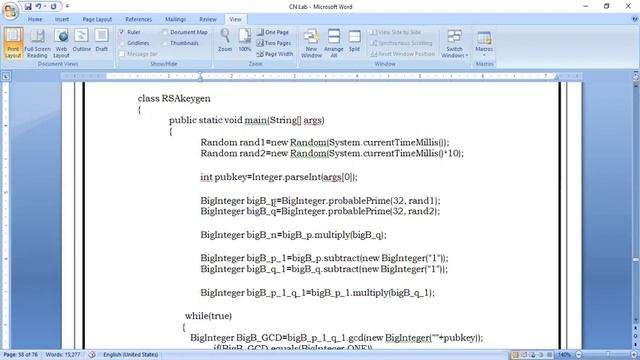The height and width of the screenshot is (360, 640).
Task: Click Print Layout status bar view icon
Action: [x=516, y=355]
